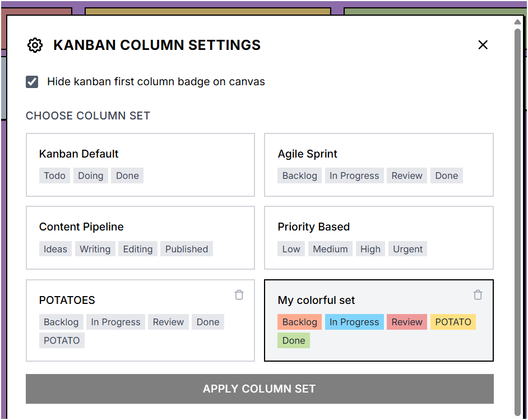Click the green Done chip in My colorful set
The height and width of the screenshot is (420, 528).
pos(294,340)
